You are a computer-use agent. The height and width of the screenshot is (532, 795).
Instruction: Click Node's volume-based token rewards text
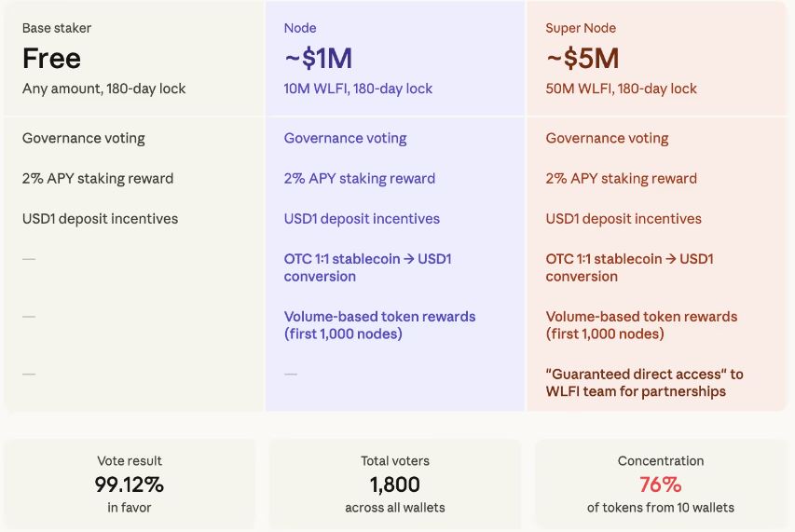[x=379, y=325]
